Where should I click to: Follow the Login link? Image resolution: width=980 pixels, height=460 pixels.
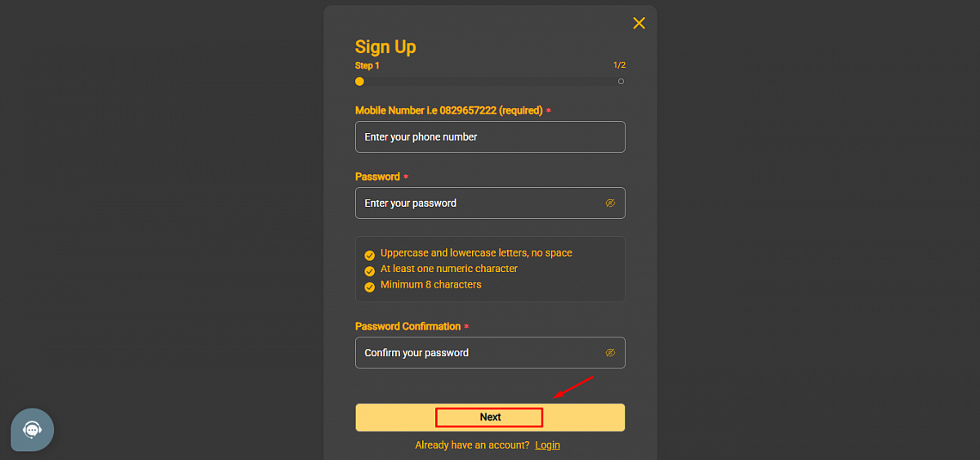click(x=547, y=445)
